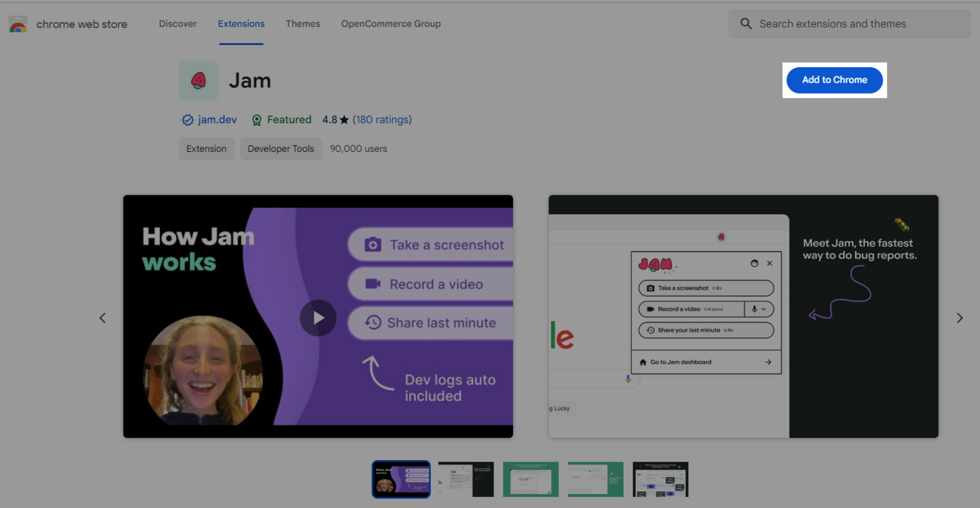
Task: Click the Jam strawberry extension icon
Action: (x=198, y=80)
